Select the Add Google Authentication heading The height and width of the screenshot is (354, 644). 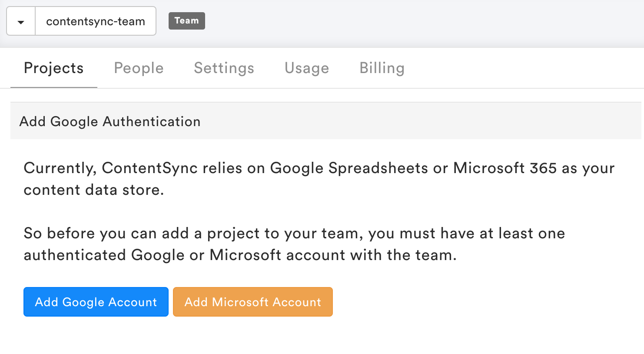[110, 121]
